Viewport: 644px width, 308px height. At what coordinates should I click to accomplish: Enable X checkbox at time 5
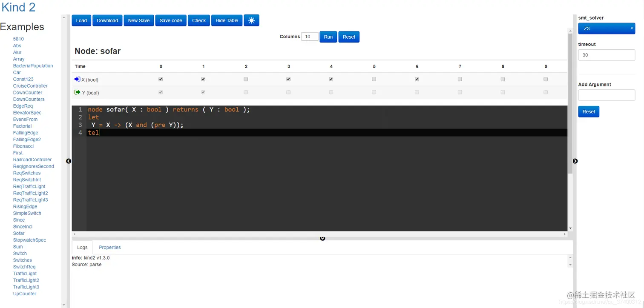tap(374, 79)
